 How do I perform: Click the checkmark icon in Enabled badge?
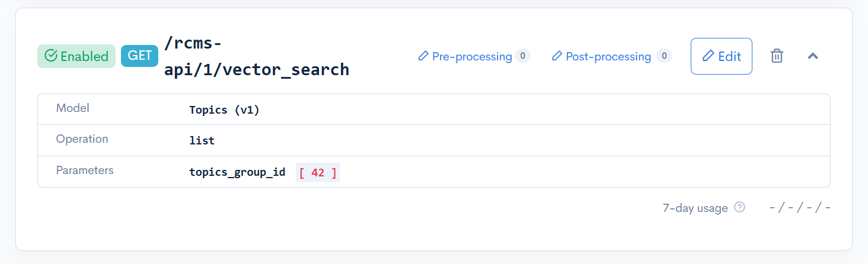(51, 56)
